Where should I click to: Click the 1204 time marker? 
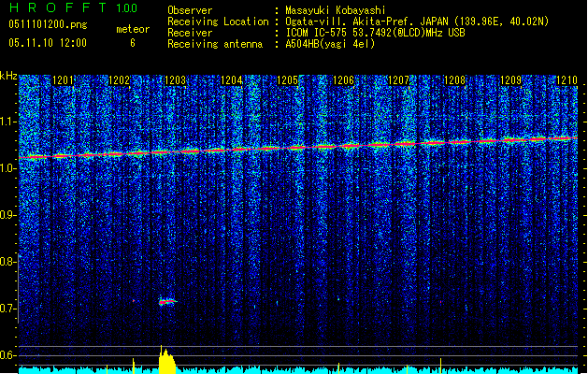(x=232, y=80)
